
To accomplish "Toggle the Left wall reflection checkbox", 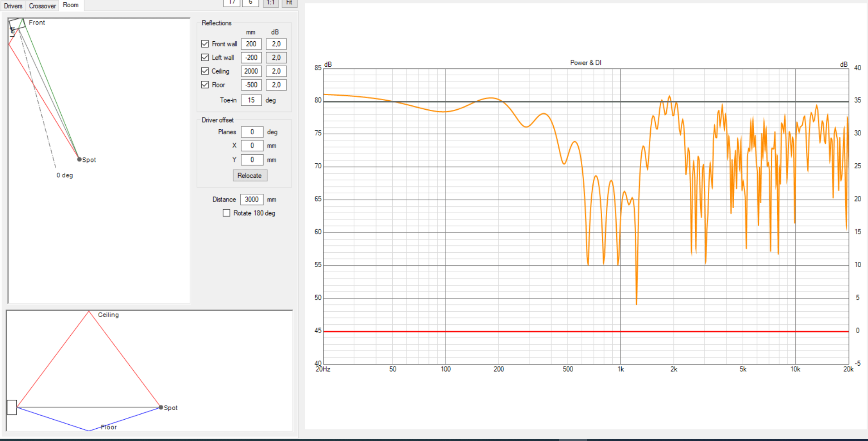I will pyautogui.click(x=205, y=58).
